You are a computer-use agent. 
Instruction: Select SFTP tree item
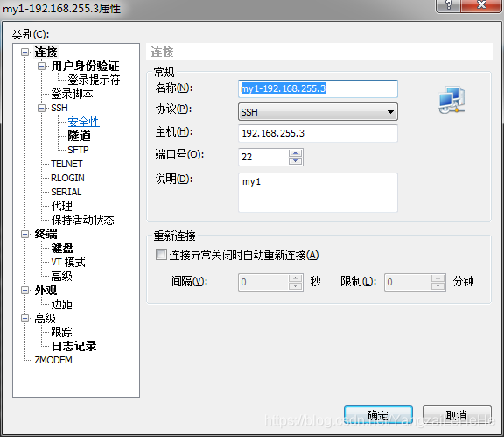[78, 150]
